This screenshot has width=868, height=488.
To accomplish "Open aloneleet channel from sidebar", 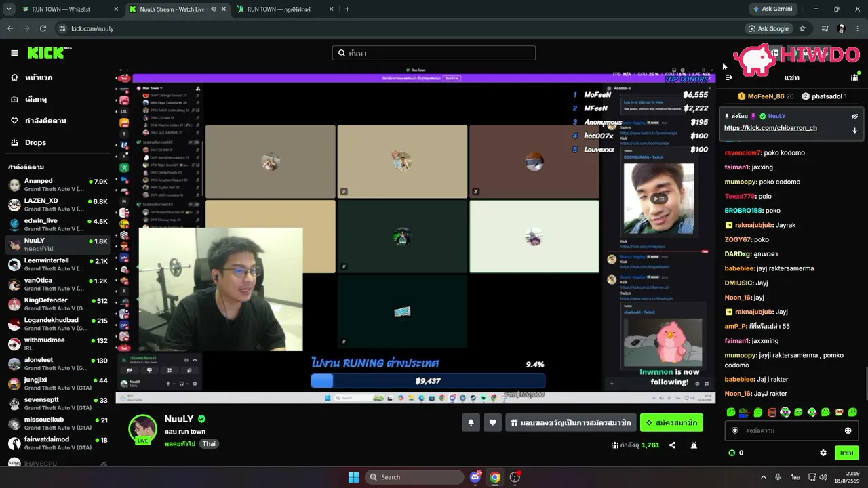I will pyautogui.click(x=58, y=363).
